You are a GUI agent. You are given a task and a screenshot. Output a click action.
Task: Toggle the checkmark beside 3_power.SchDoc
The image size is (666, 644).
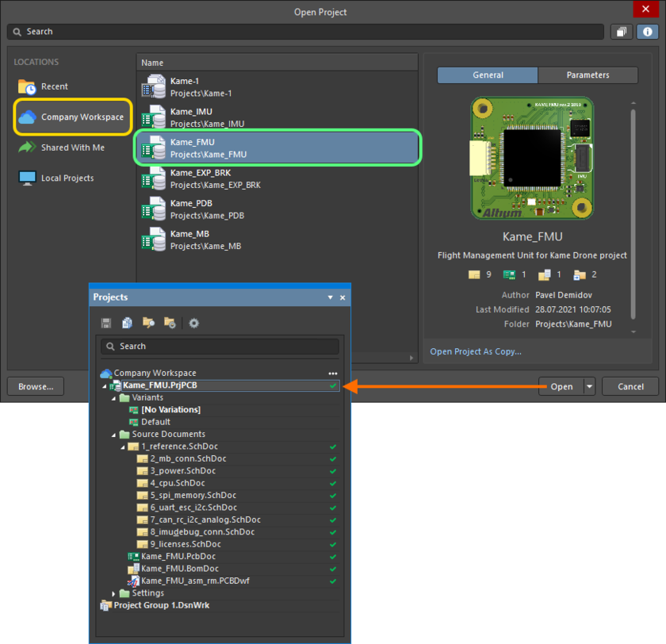coord(332,470)
